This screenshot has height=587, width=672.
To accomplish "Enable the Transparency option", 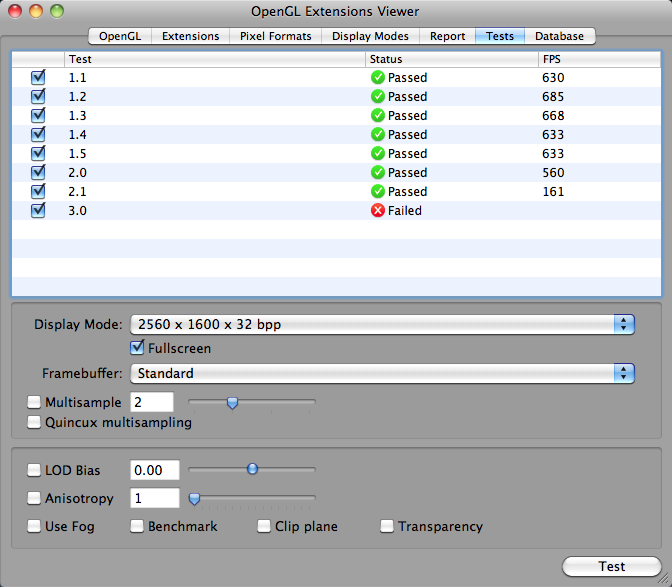I will click(x=387, y=526).
